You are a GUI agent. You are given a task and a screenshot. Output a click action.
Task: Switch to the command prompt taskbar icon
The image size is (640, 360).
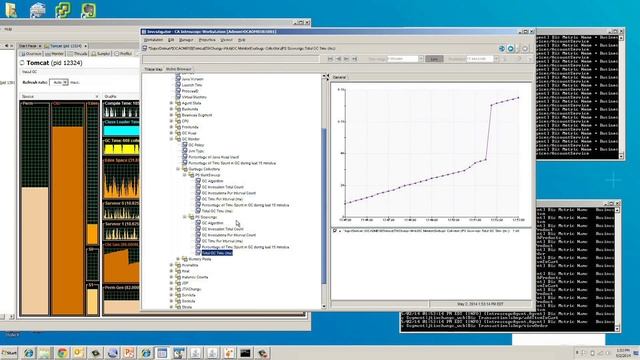coord(245,353)
